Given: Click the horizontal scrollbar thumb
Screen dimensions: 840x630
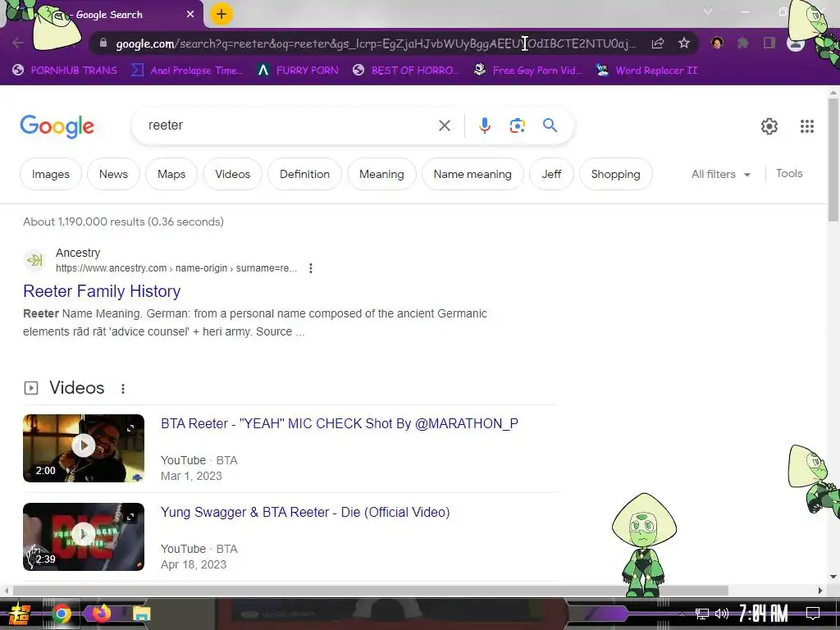Looking at the screenshot, I should [x=370, y=591].
